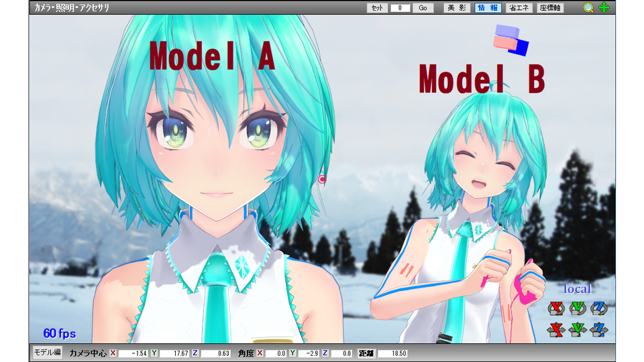Click angle X field showing 0.0
This screenshot has height=362, width=644.
click(x=276, y=353)
